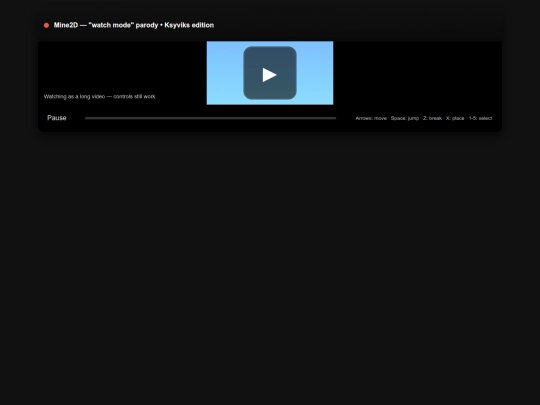Click the 'Arrows: move' controls hint text

[424, 118]
